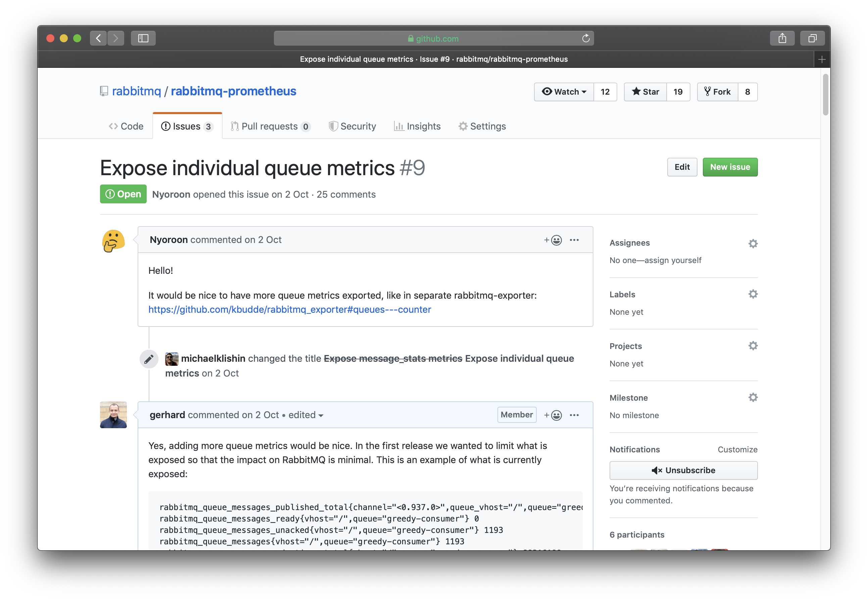Viewport: 868px width, 600px height.
Task: Open the Labels gear settings
Action: (x=753, y=294)
